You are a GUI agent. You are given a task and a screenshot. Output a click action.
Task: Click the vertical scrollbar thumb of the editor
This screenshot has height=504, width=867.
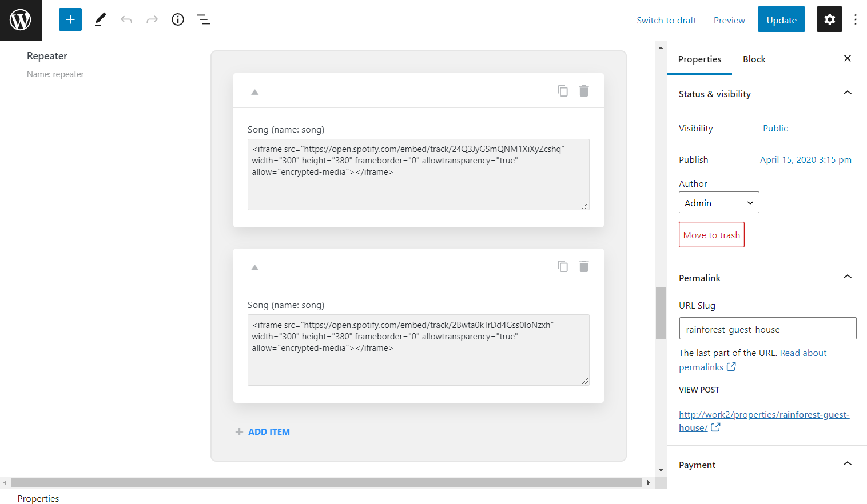[x=661, y=313]
